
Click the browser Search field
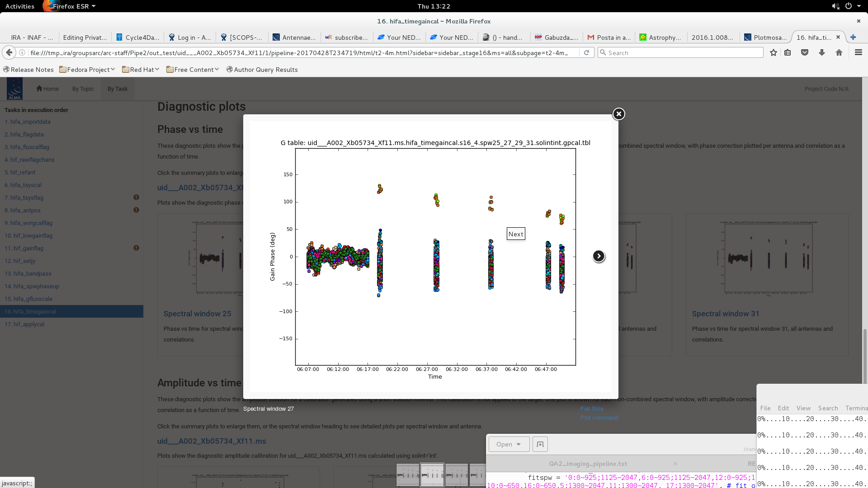680,52
